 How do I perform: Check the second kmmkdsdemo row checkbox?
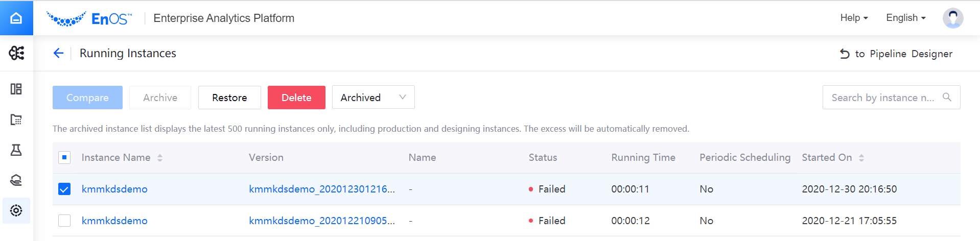point(64,221)
